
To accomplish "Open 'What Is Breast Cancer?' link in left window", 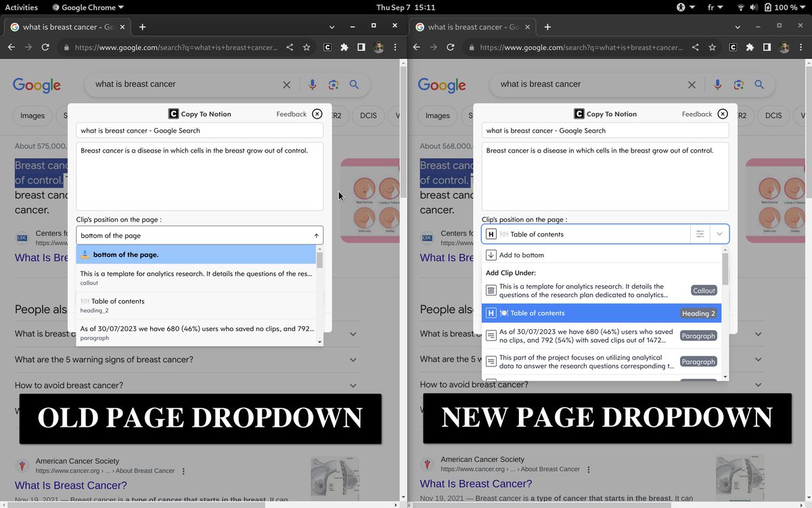I will [71, 485].
